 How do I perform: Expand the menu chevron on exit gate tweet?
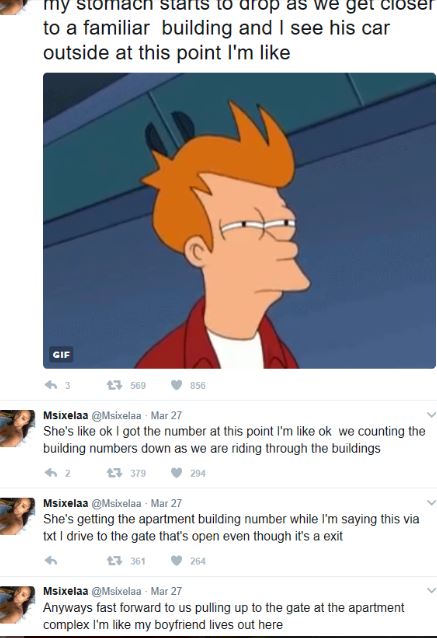click(431, 503)
